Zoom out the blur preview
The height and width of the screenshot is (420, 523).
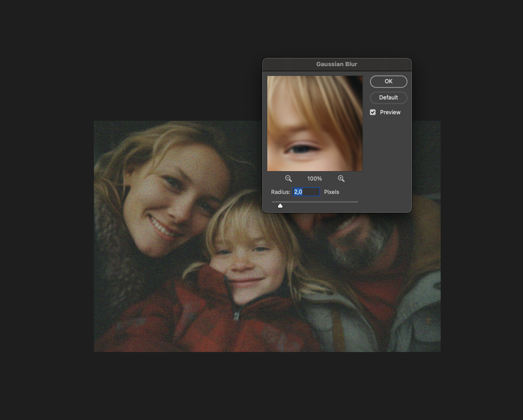click(288, 179)
